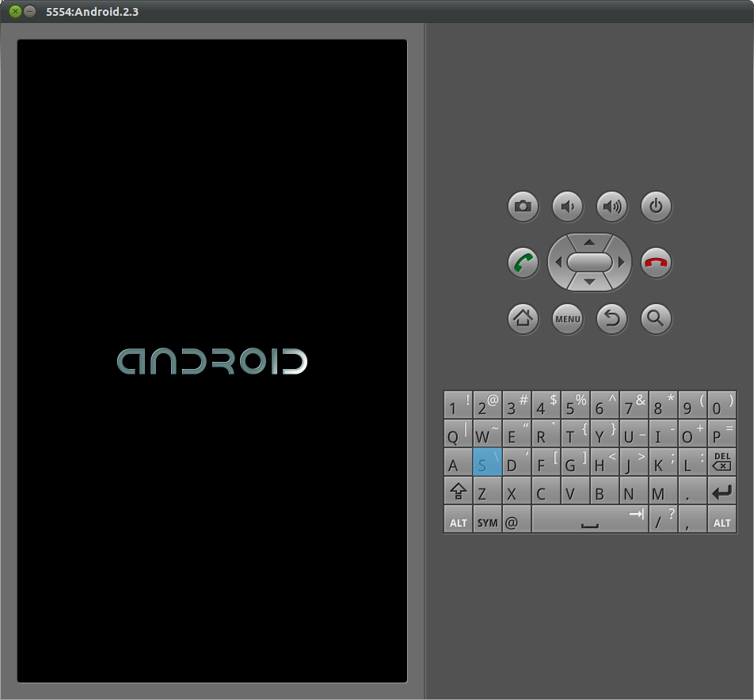Click the MENU button
This screenshot has width=754, height=700.
[567, 318]
